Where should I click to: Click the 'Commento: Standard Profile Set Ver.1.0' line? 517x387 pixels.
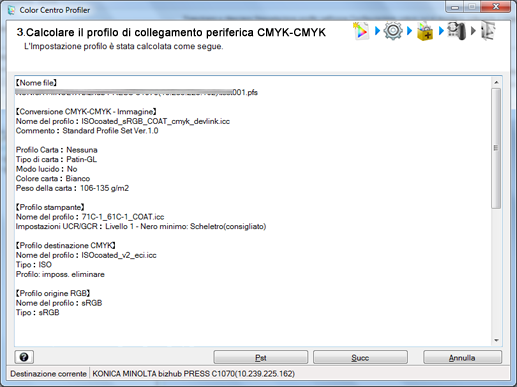87,131
